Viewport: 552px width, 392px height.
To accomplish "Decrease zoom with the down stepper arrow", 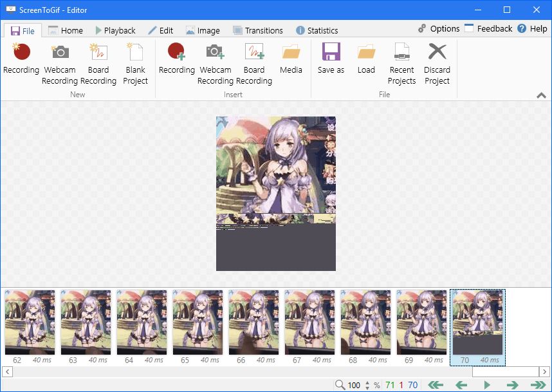I will coord(367,387).
